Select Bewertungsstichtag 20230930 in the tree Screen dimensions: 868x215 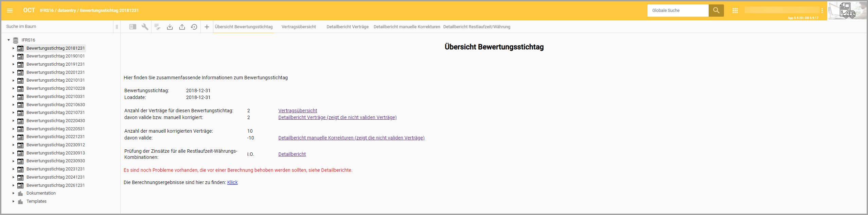pyautogui.click(x=56, y=161)
